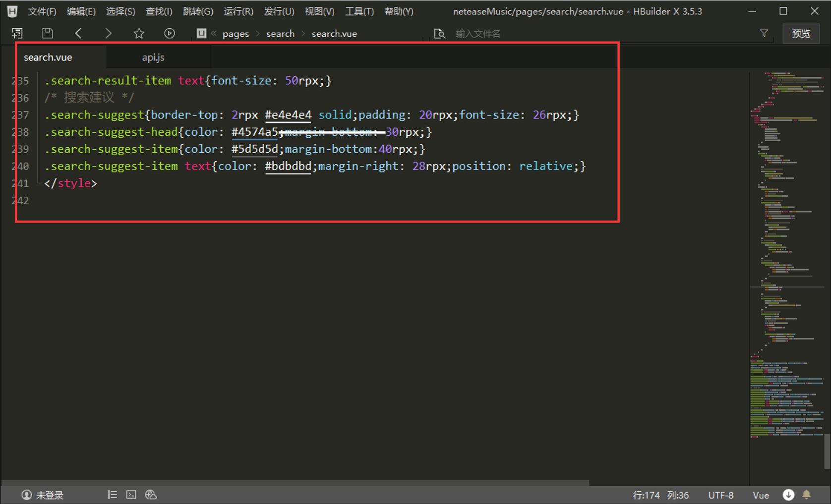The image size is (831, 504).
Task: Collapse the style block fold at line 241
Action: click(39, 183)
